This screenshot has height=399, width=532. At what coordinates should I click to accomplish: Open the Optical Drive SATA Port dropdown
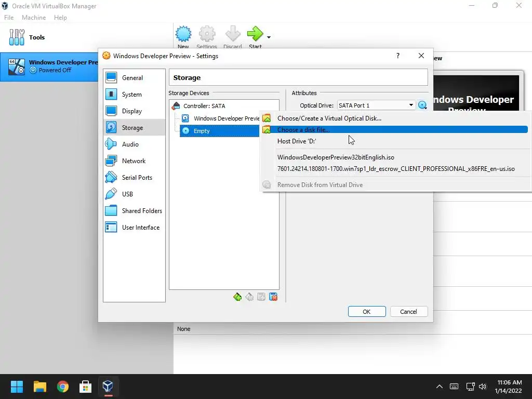[x=376, y=105]
